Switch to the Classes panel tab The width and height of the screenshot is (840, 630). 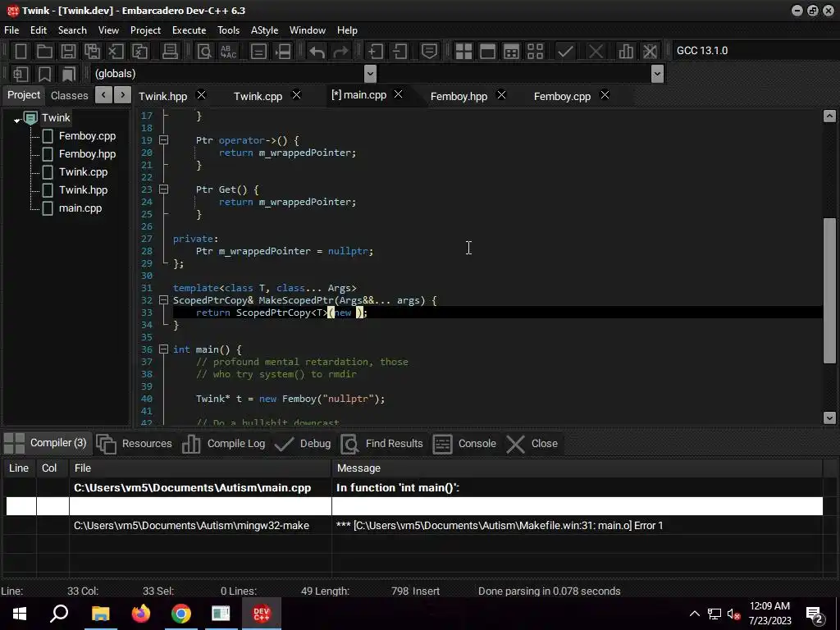[69, 96]
